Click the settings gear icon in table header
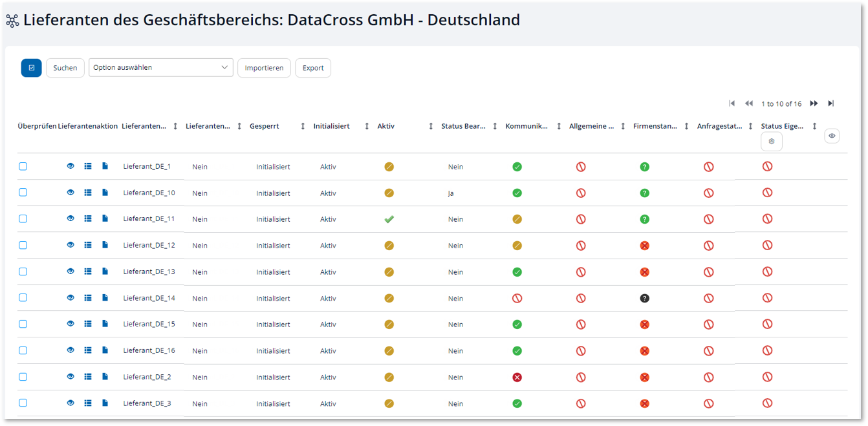Screen dimensions: 868x426 (772, 141)
